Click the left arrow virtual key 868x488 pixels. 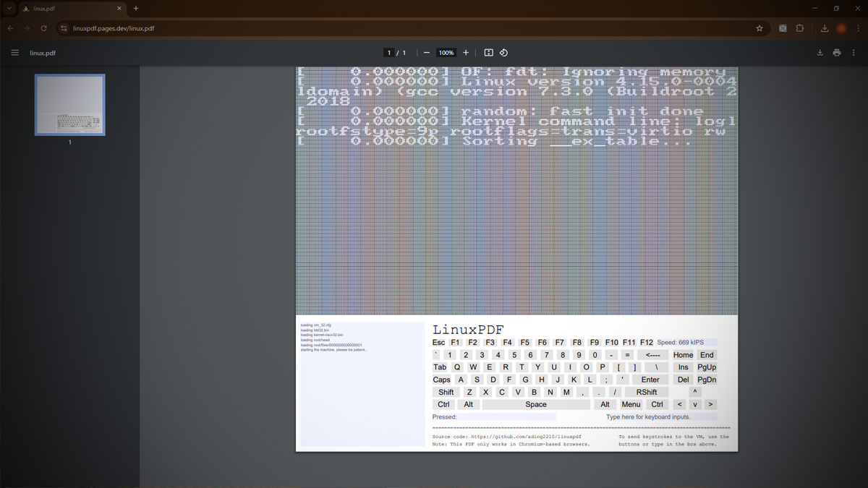pyautogui.click(x=679, y=404)
